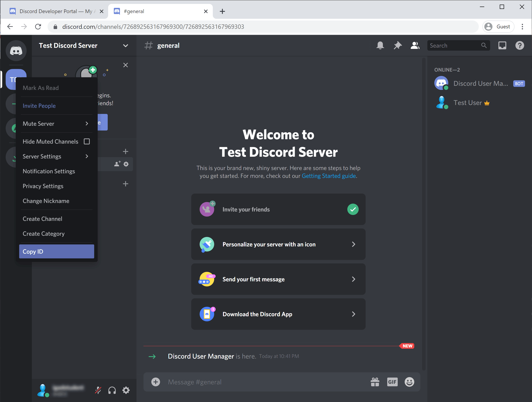532x402 pixels.
Task: Focus the Message #general input field
Action: 264,382
